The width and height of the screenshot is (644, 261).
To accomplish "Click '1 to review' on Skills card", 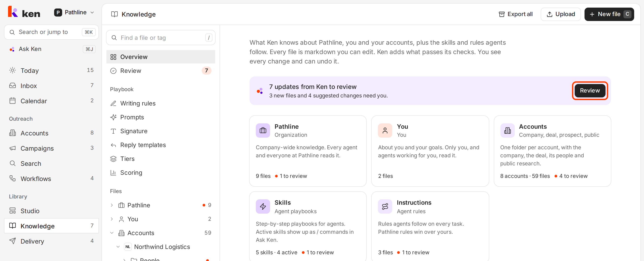I will [320, 253].
